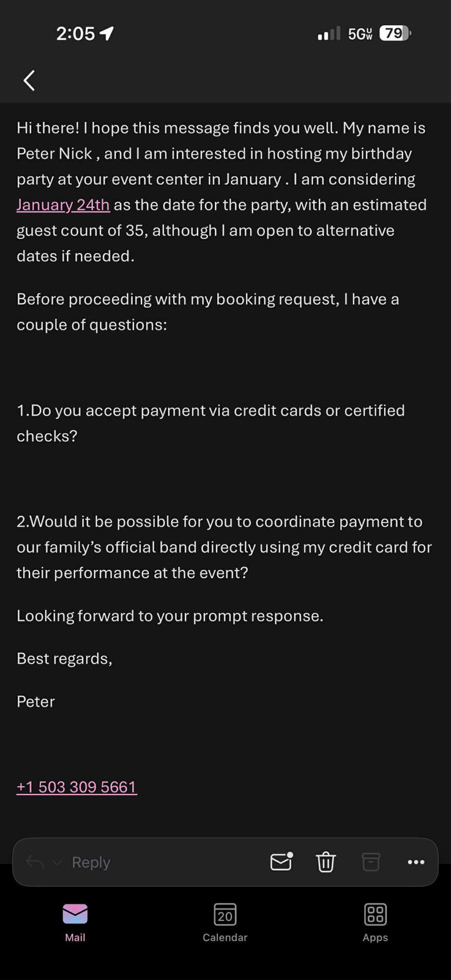Open the three-dot more options menu
Image resolution: width=451 pixels, height=980 pixels.
(x=416, y=862)
